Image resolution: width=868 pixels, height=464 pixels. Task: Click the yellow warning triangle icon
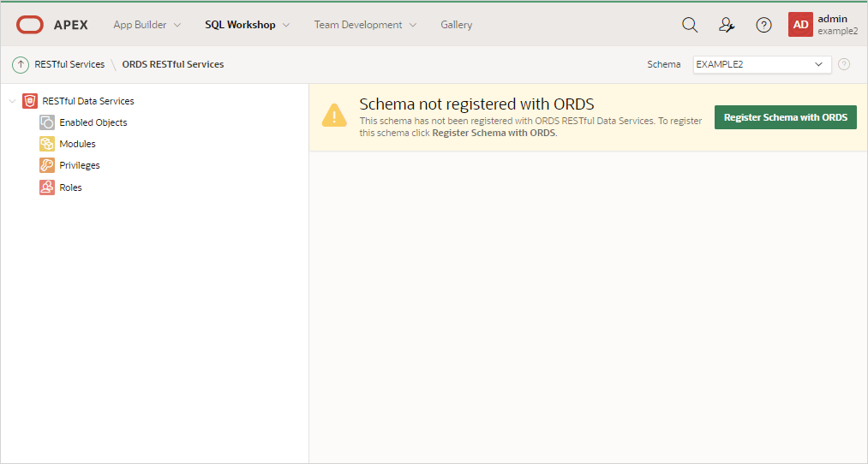coord(334,116)
